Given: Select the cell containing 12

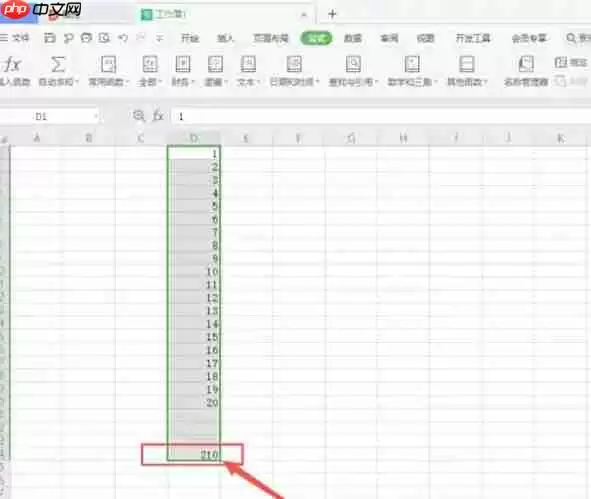Looking at the screenshot, I should point(194,298).
